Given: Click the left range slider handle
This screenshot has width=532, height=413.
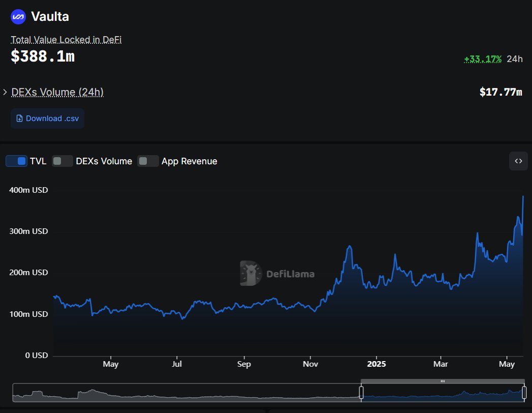Looking at the screenshot, I should 361,392.
